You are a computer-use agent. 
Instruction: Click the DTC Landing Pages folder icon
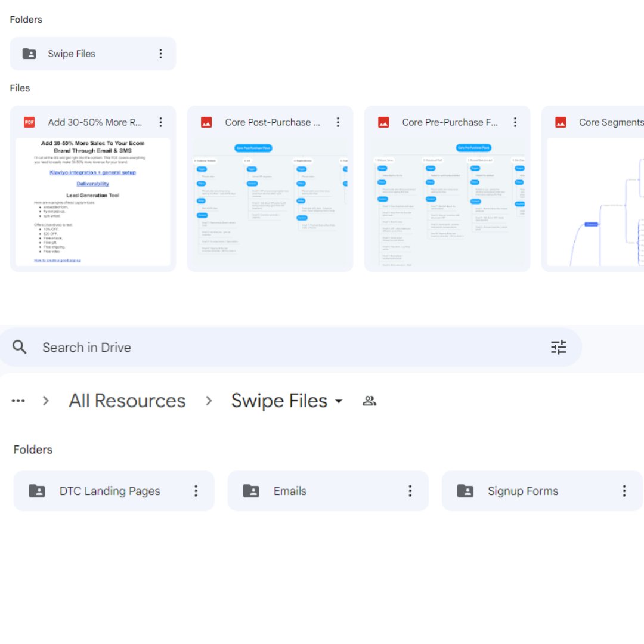(x=37, y=491)
